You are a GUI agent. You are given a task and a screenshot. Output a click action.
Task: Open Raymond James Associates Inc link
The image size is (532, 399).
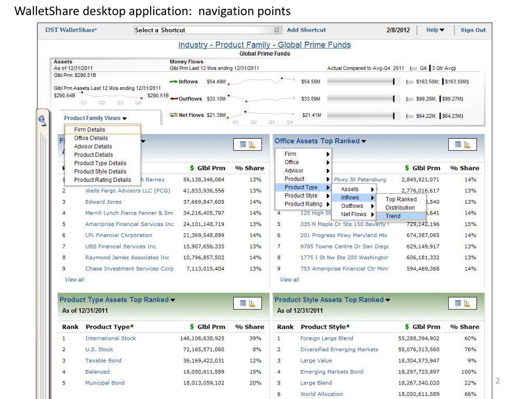[x=127, y=258]
